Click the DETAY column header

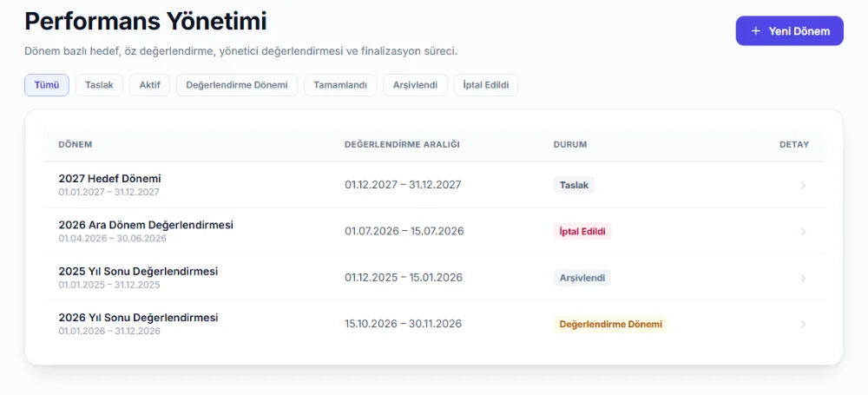[794, 145]
